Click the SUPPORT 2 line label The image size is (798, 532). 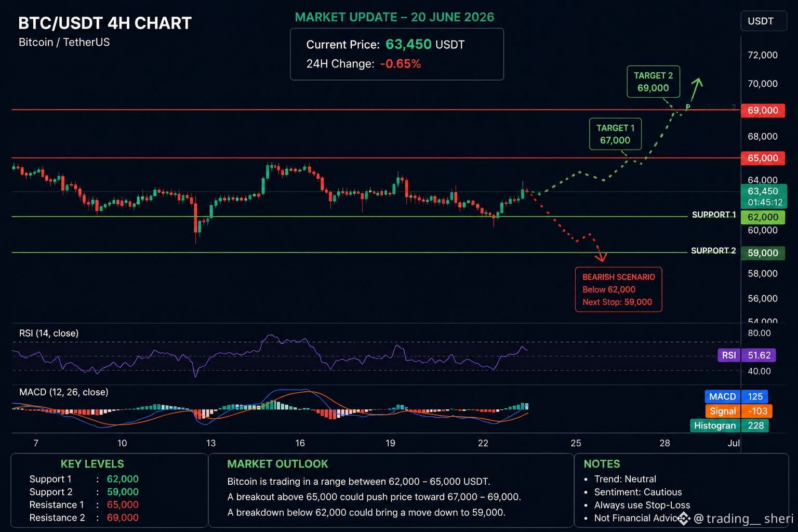713,250
